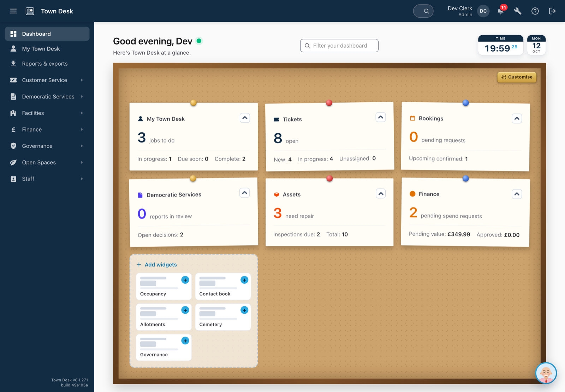
Task: Click the Add widgets link
Action: (x=157, y=265)
